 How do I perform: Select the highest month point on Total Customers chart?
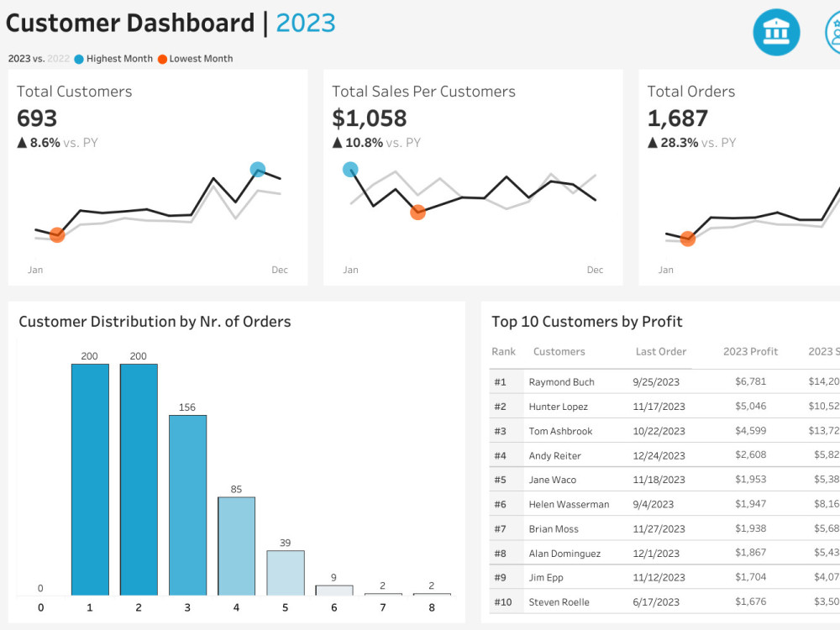coord(260,168)
